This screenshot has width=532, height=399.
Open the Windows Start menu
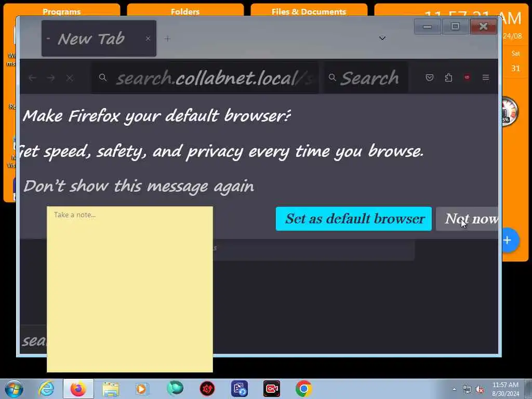14,389
